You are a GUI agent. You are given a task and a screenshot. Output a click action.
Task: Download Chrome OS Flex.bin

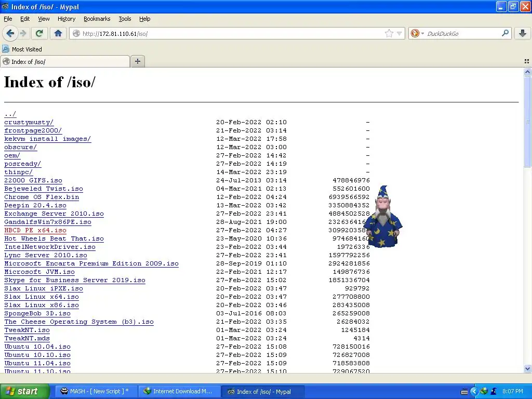pos(42,197)
